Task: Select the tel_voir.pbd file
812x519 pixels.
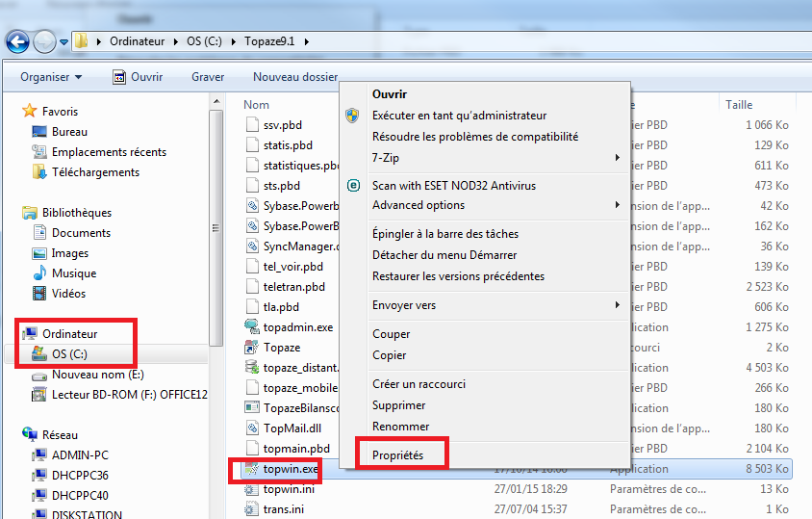Action: pyautogui.click(x=292, y=267)
